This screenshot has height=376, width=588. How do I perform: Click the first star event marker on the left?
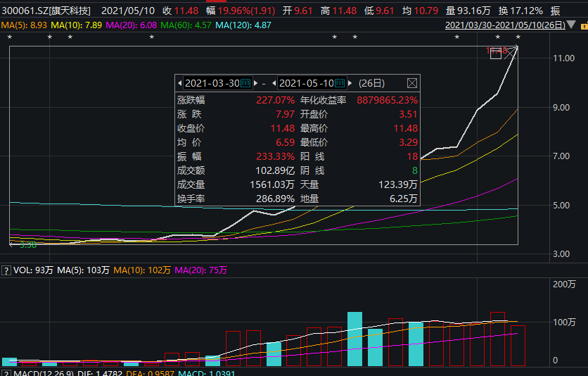click(x=10, y=37)
